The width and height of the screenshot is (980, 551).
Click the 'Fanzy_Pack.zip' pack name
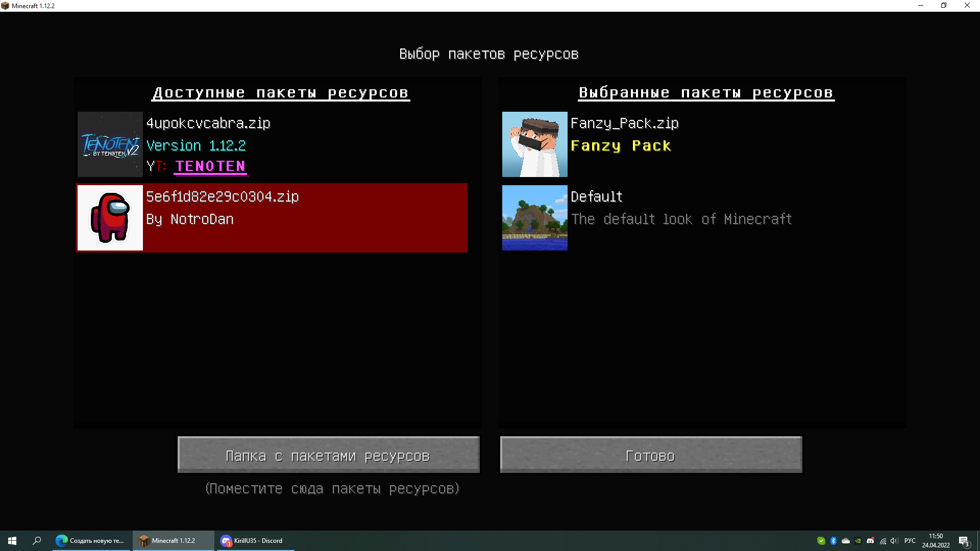pyautogui.click(x=625, y=123)
